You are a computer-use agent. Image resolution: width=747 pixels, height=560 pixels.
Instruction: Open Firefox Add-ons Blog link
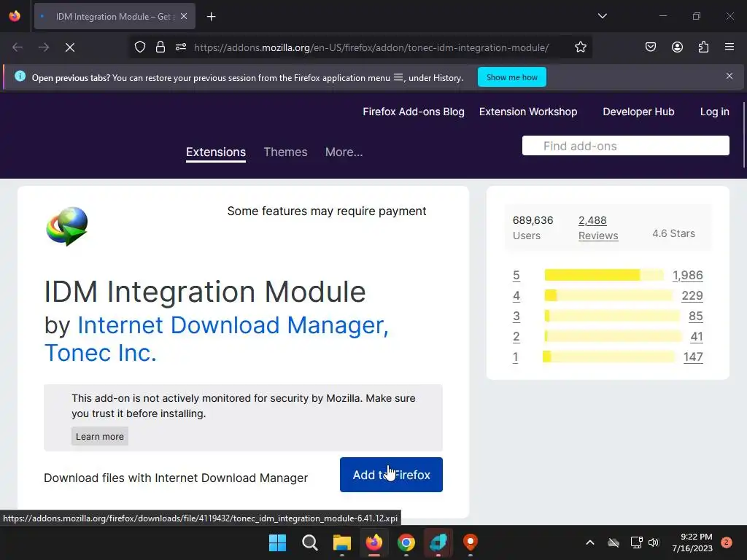414,112
